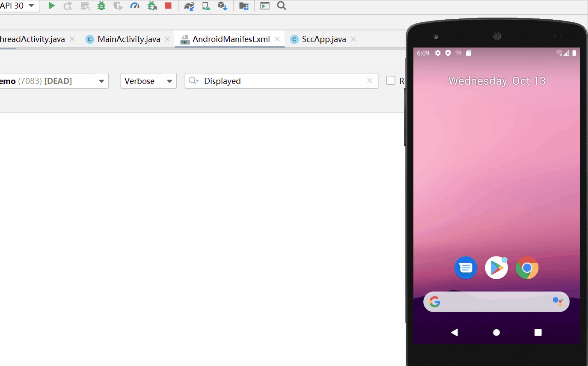Sync project with Gradle files icon
588x366 pixels.
[x=190, y=6]
